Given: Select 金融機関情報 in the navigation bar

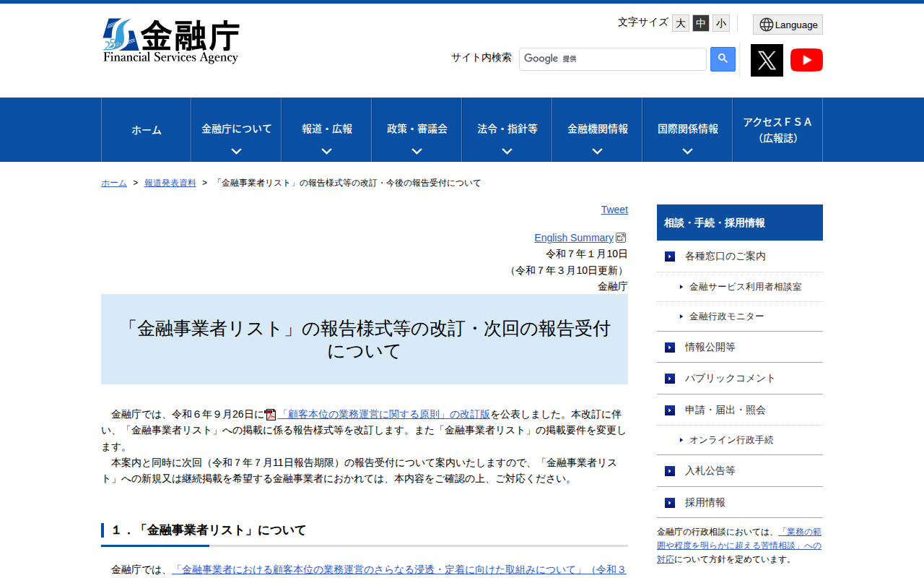Looking at the screenshot, I should tap(596, 129).
